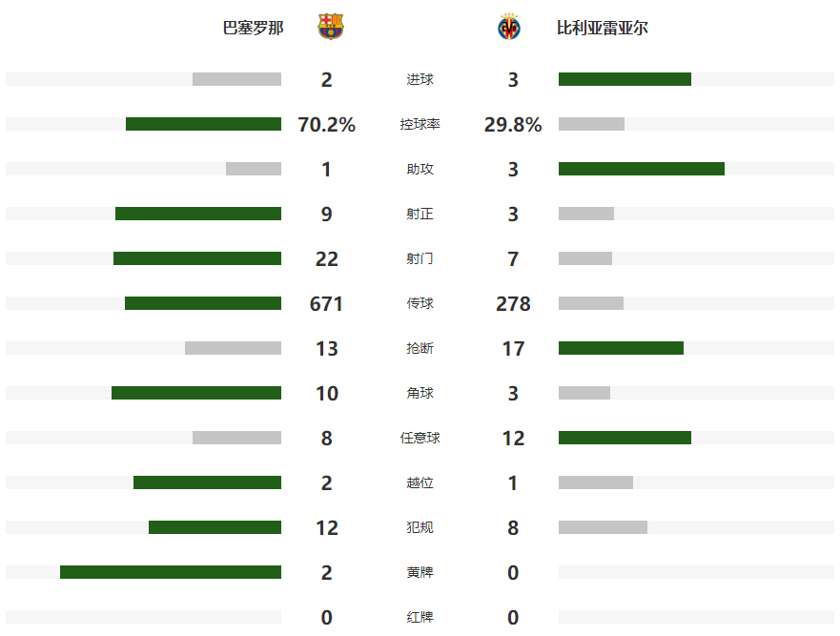Open the 巴塞罗那 team name link
The image size is (840, 636).
(253, 28)
